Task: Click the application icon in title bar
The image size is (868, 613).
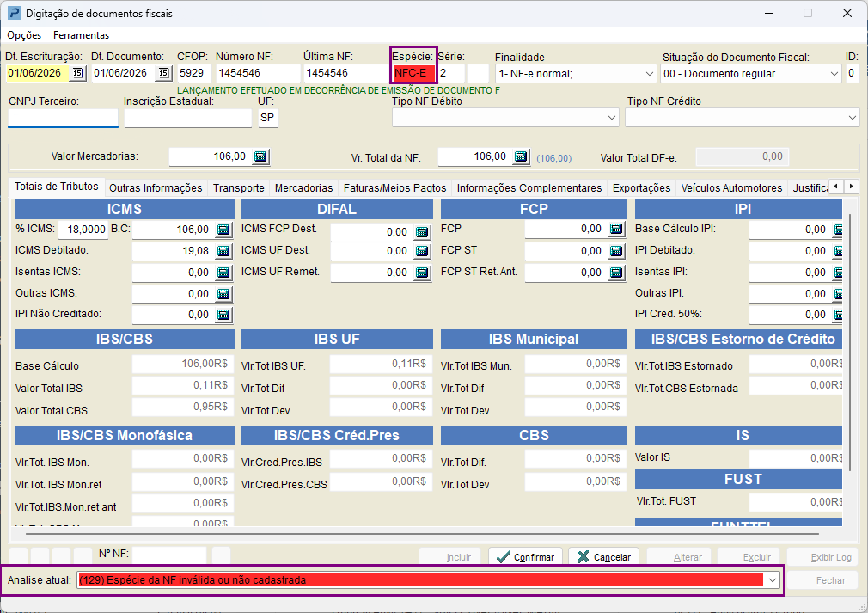Action: [x=14, y=13]
